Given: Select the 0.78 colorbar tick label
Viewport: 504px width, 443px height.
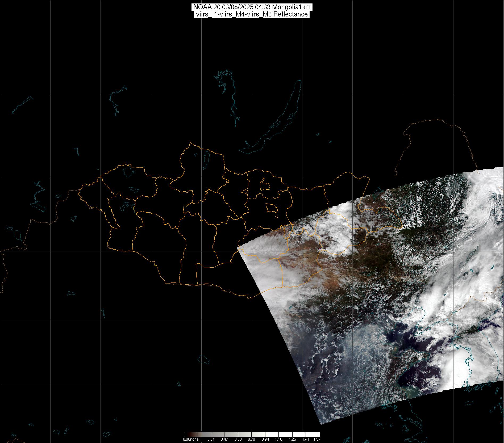Looking at the screenshot, I should tap(252, 439).
